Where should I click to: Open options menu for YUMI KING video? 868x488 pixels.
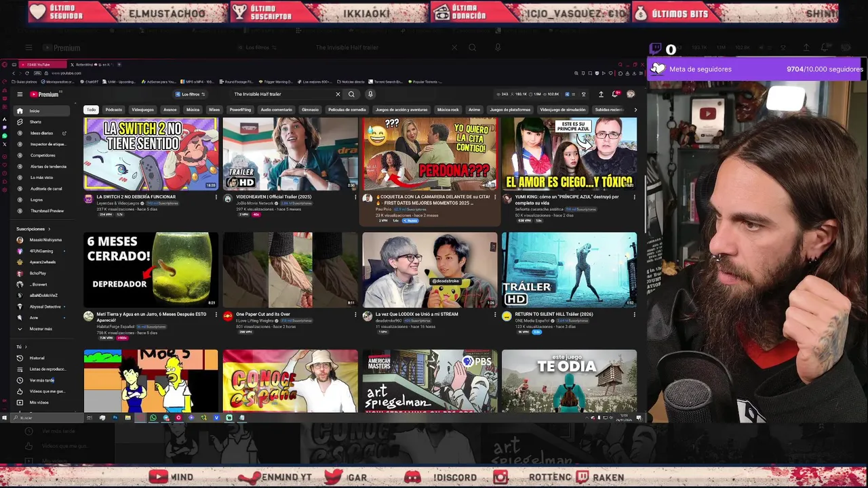pos(634,197)
